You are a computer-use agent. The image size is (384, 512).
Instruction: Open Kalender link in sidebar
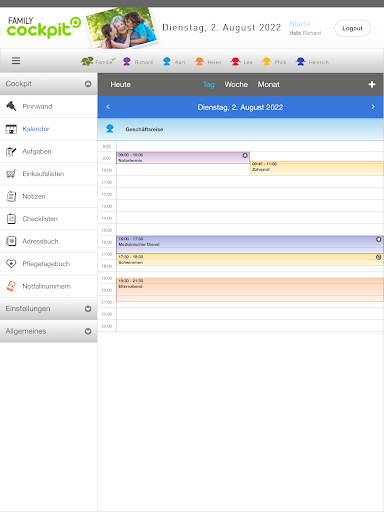pyautogui.click(x=36, y=129)
